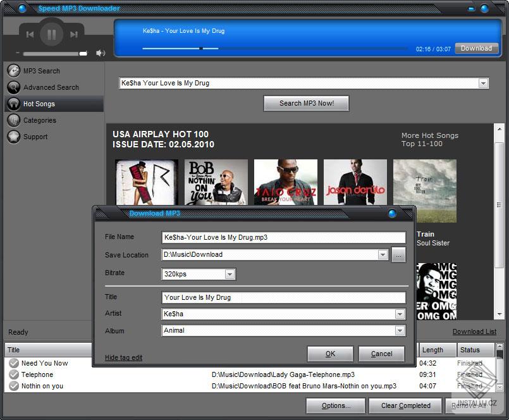The height and width of the screenshot is (420, 509).
Task: Click the status icon next to Need You Now
Action: coord(13,363)
